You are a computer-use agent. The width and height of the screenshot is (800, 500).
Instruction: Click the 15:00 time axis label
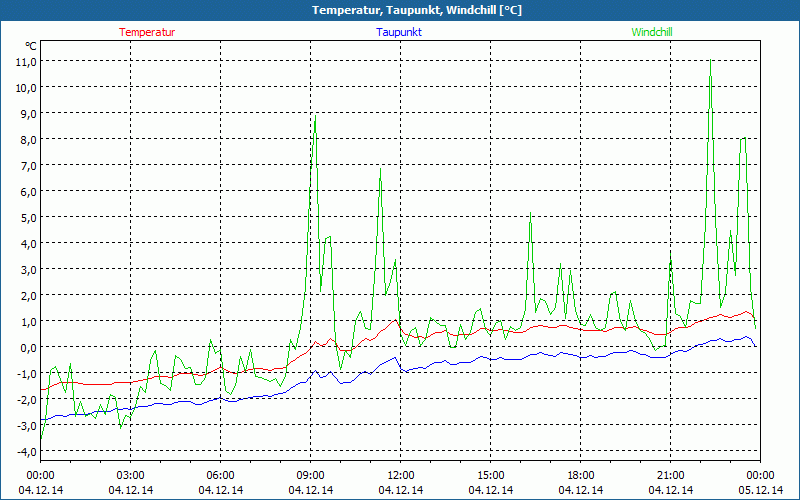coord(491,475)
